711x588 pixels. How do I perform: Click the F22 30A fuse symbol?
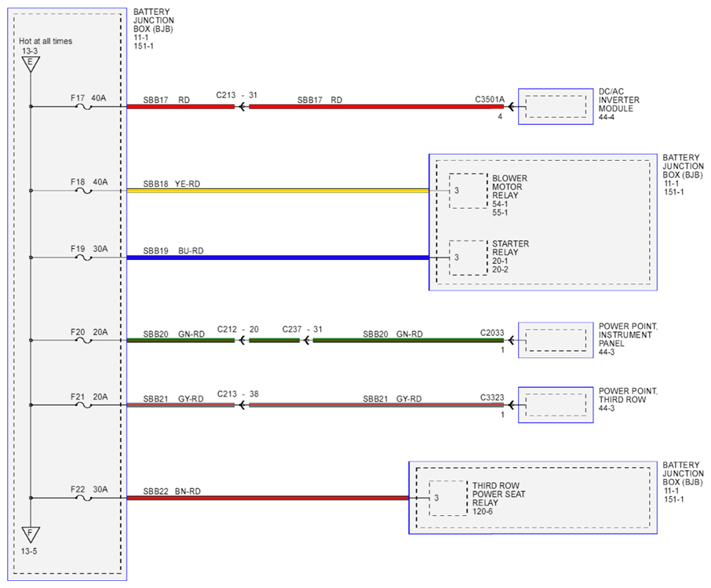point(83,499)
